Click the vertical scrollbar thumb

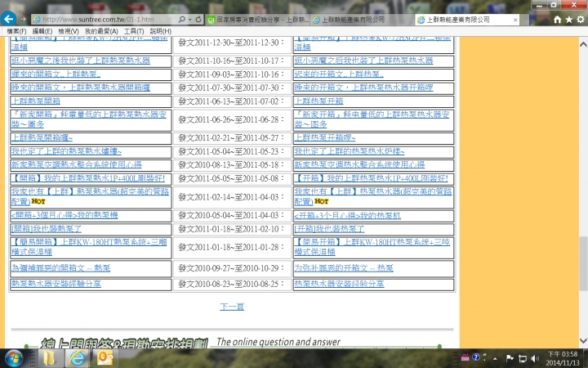[583, 263]
